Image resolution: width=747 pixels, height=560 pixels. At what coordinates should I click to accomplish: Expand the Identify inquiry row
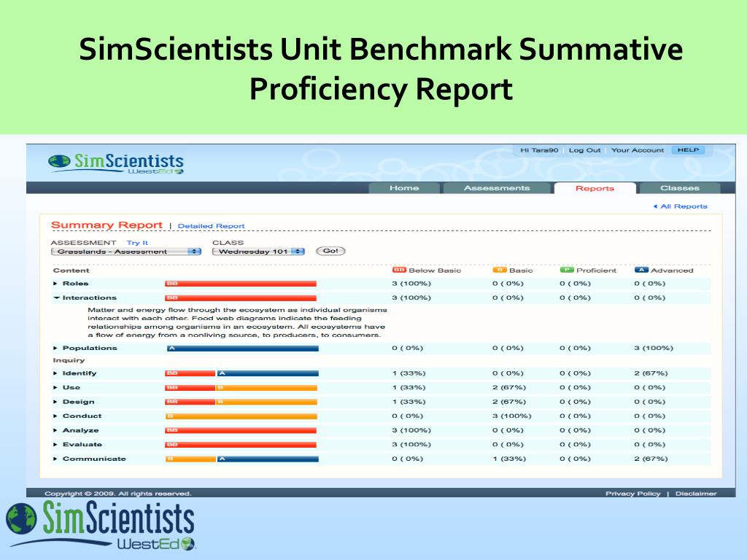click(x=55, y=373)
